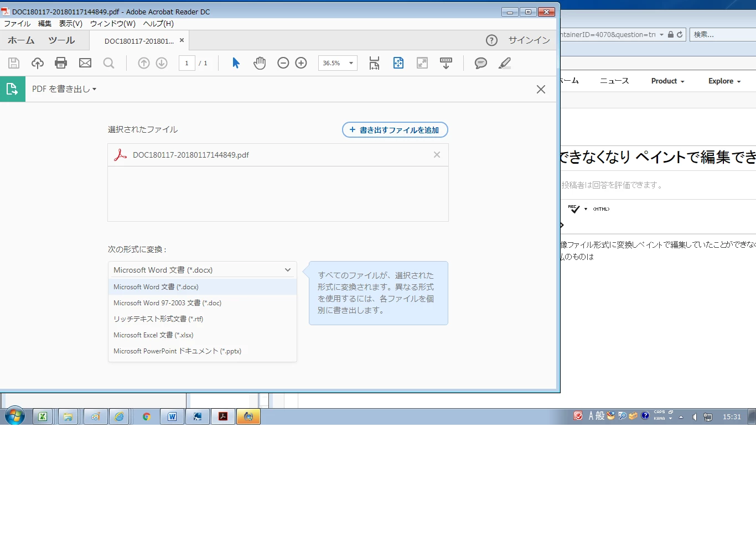756x542 pixels.
Task: Click the fit width scrolling icon
Action: [x=375, y=63]
